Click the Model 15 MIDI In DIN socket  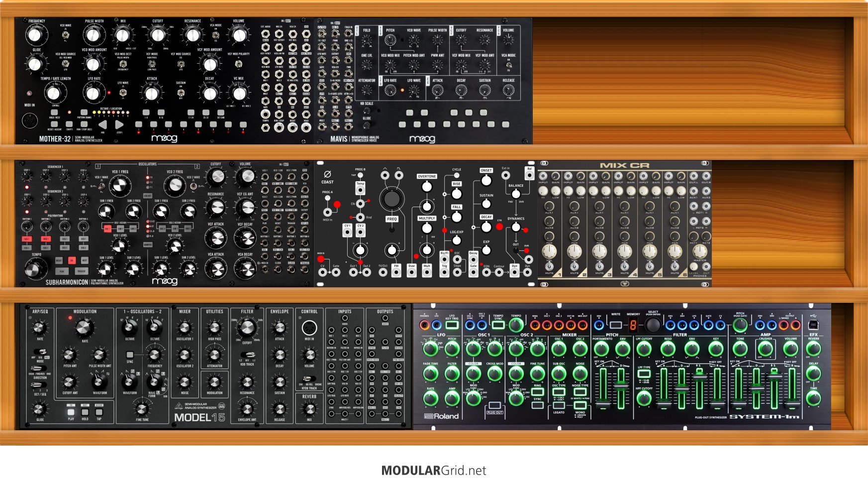tap(309, 328)
